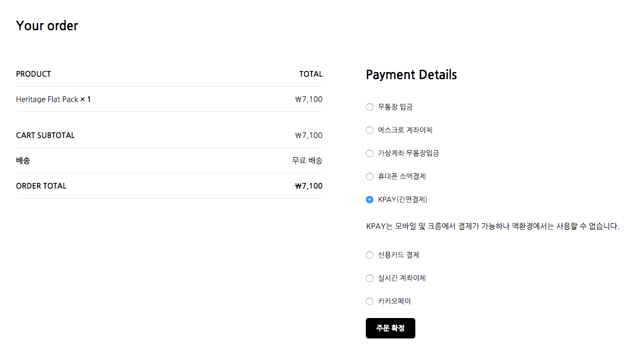Image resolution: width=644 pixels, height=360 pixels.
Task: Click the 휴대폰 소액결제 label text
Action: point(402,177)
